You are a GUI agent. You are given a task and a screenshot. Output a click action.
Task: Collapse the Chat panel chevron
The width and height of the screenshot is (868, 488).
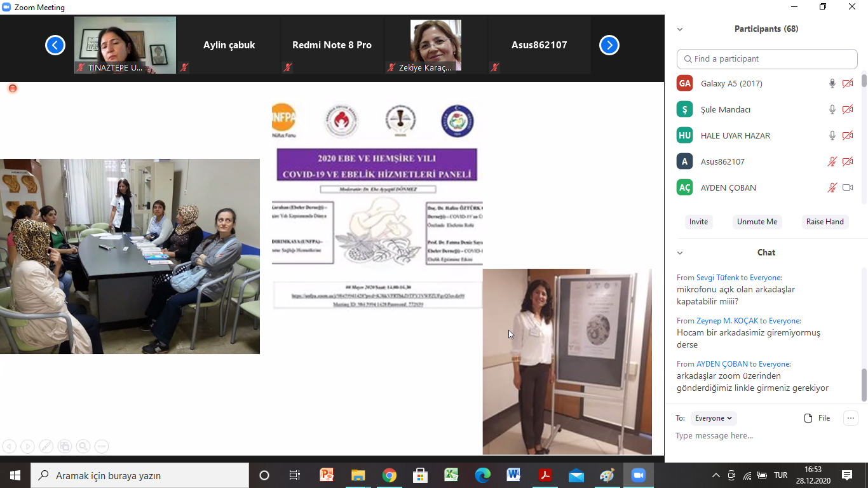(x=680, y=253)
